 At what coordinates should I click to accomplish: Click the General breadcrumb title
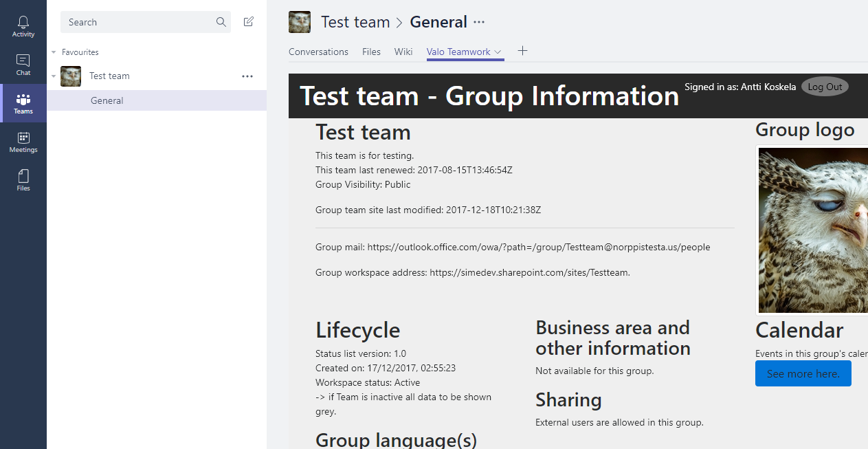click(x=438, y=22)
